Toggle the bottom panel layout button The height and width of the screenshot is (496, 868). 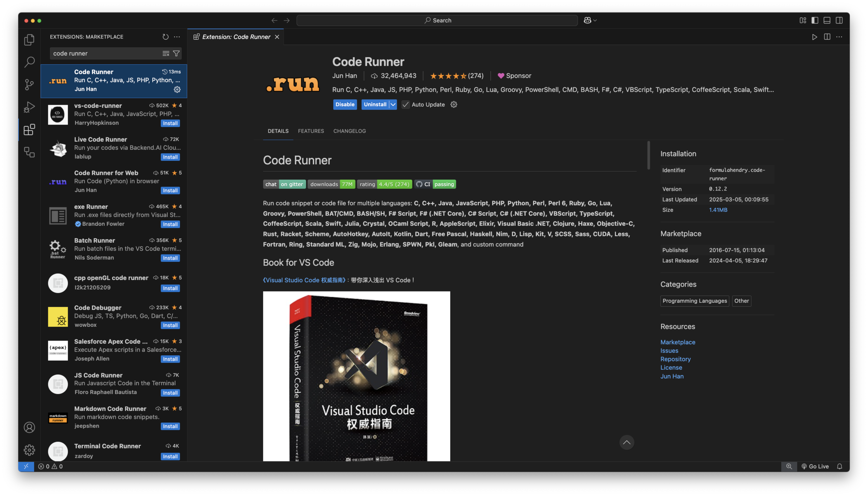point(827,20)
